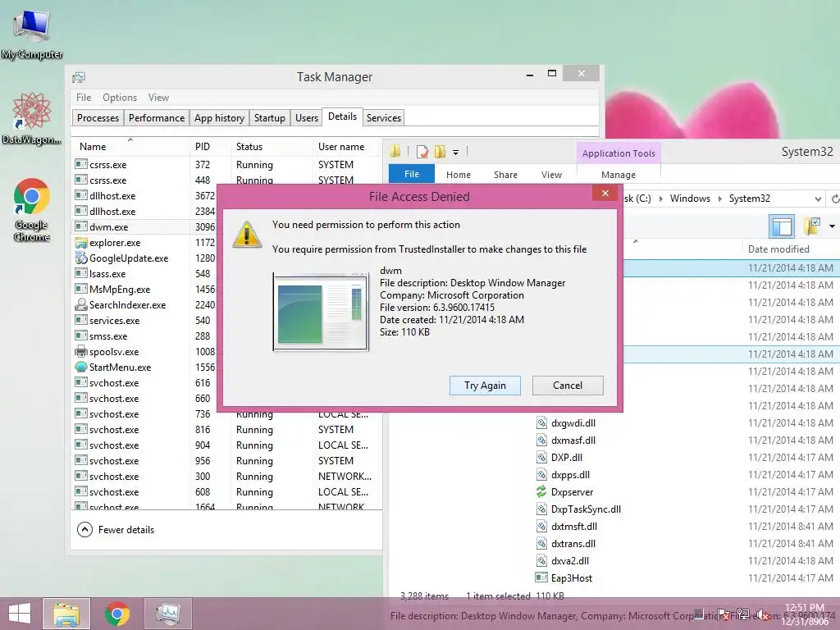Viewport: 840px width, 630px height.
Task: Switch to Task Manager taskbar icon
Action: click(167, 614)
